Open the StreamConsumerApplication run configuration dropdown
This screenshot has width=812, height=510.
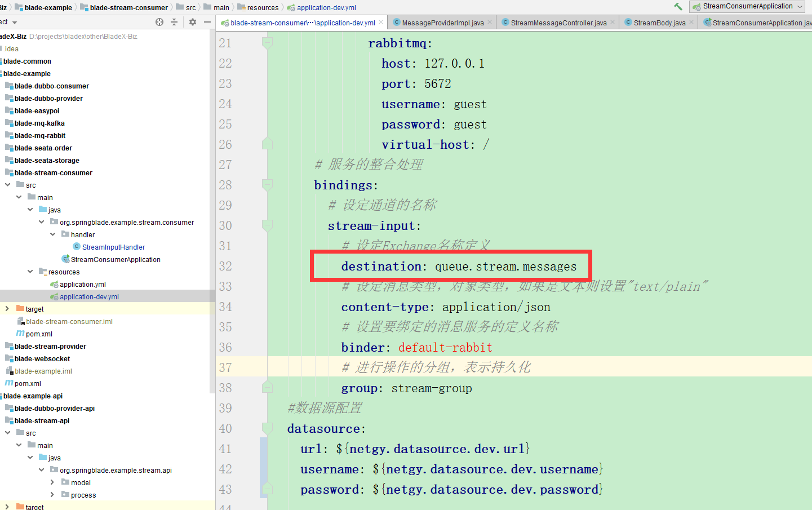point(748,6)
